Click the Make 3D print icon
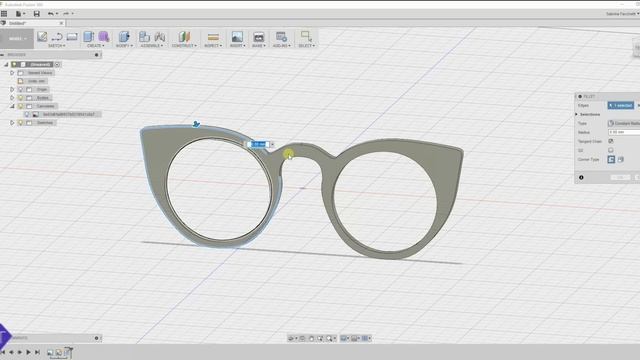 tap(258, 37)
